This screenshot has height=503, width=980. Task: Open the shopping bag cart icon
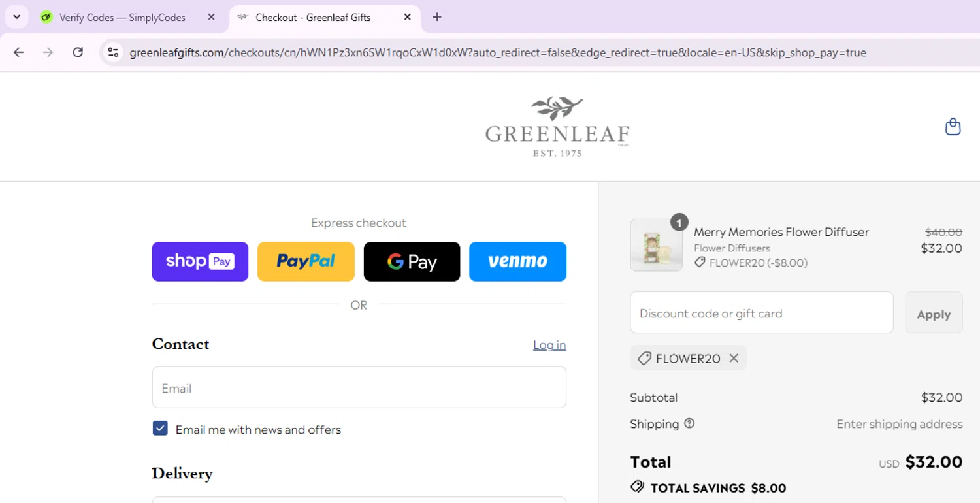953,126
